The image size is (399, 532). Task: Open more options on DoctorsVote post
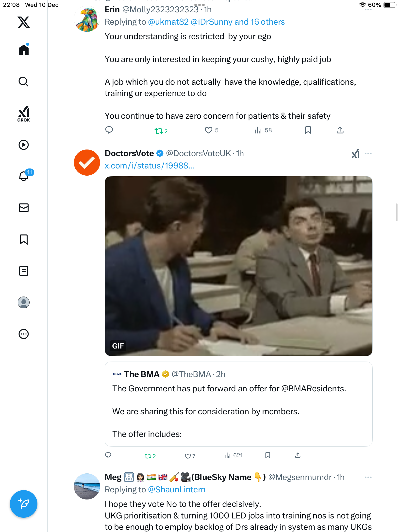(x=368, y=154)
